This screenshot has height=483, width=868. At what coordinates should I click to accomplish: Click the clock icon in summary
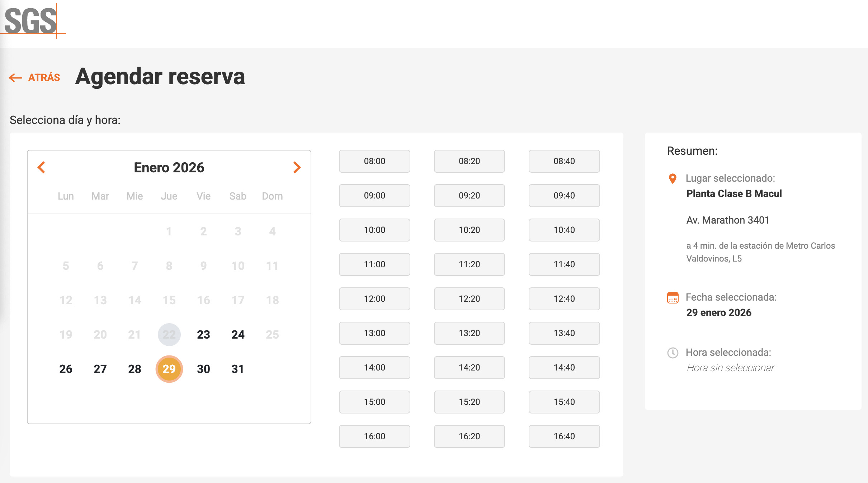tap(673, 353)
